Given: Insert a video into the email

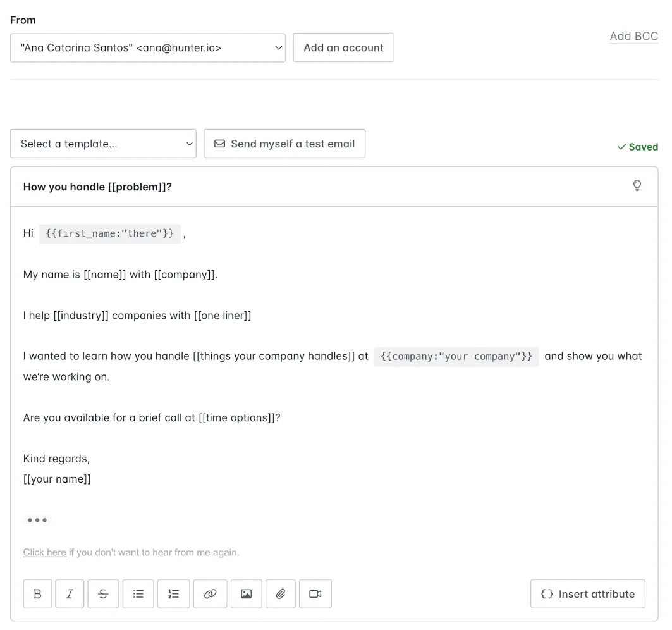Looking at the screenshot, I should (315, 593).
